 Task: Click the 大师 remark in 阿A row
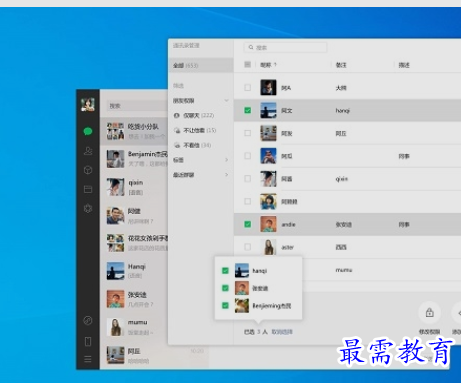341,88
